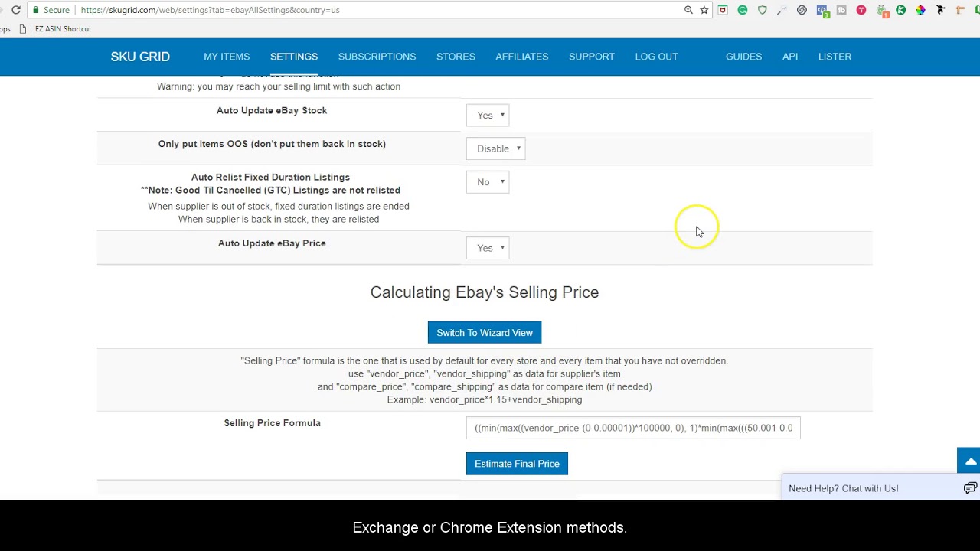980x551 pixels.
Task: Open chat via the speech bubble icon
Action: 970,488
